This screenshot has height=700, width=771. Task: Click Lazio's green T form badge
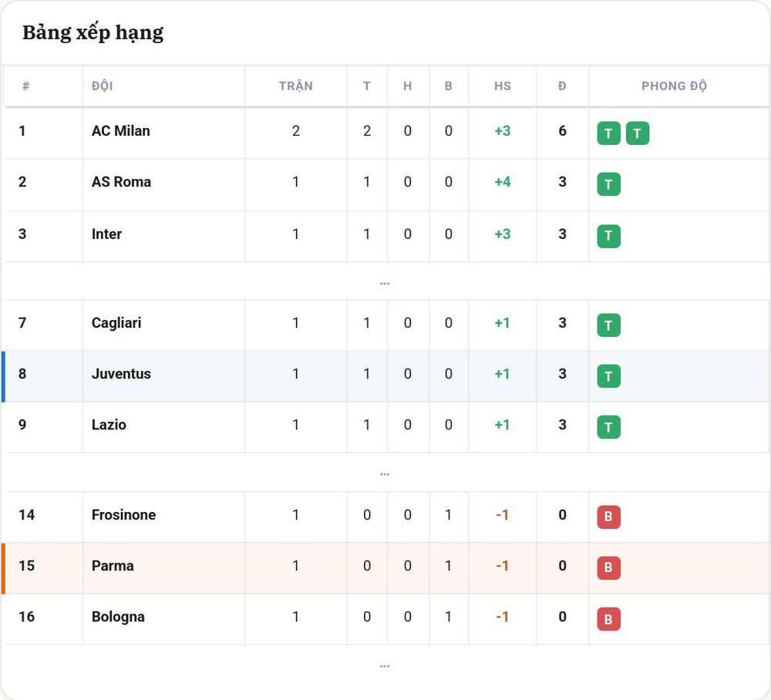point(609,426)
